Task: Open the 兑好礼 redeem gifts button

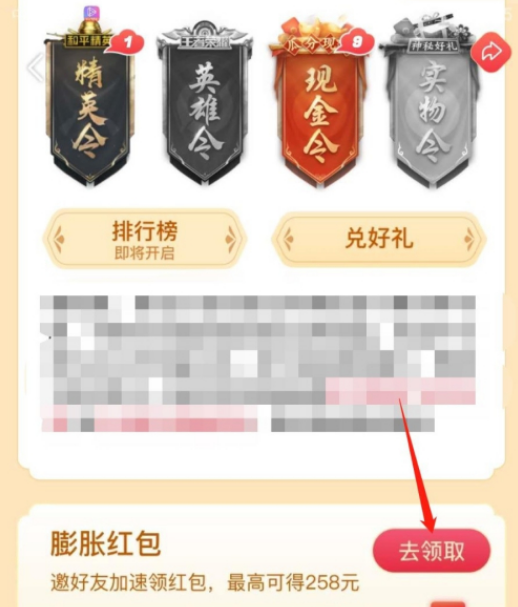Action: pos(379,238)
